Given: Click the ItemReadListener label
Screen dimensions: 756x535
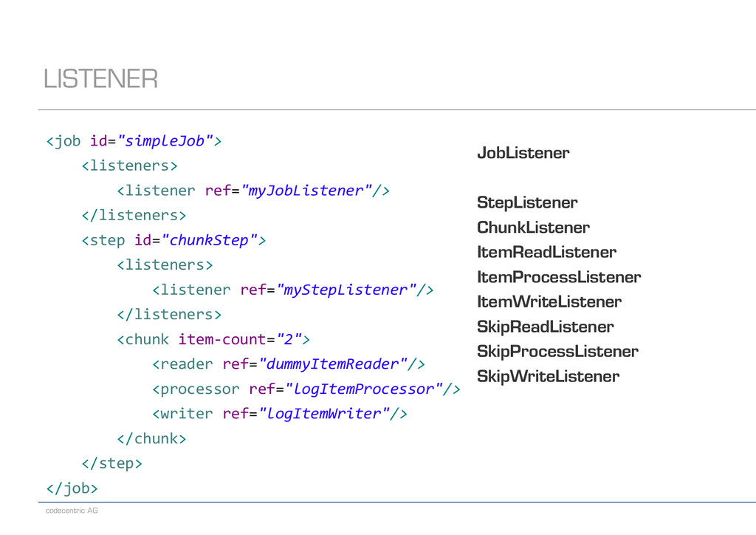Looking at the screenshot, I should click(x=547, y=252).
